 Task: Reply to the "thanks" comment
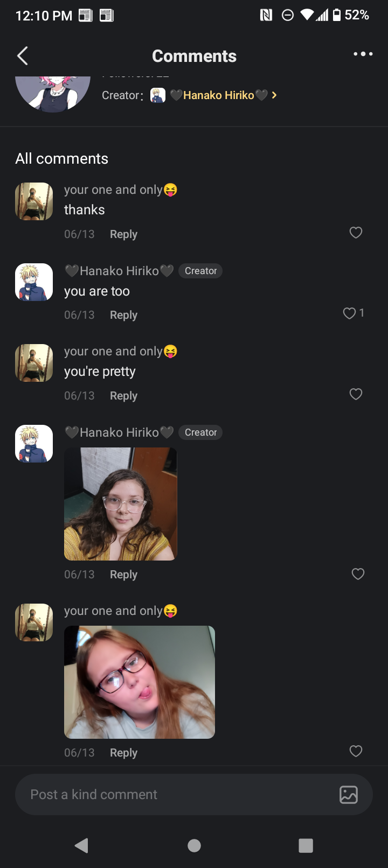click(123, 234)
